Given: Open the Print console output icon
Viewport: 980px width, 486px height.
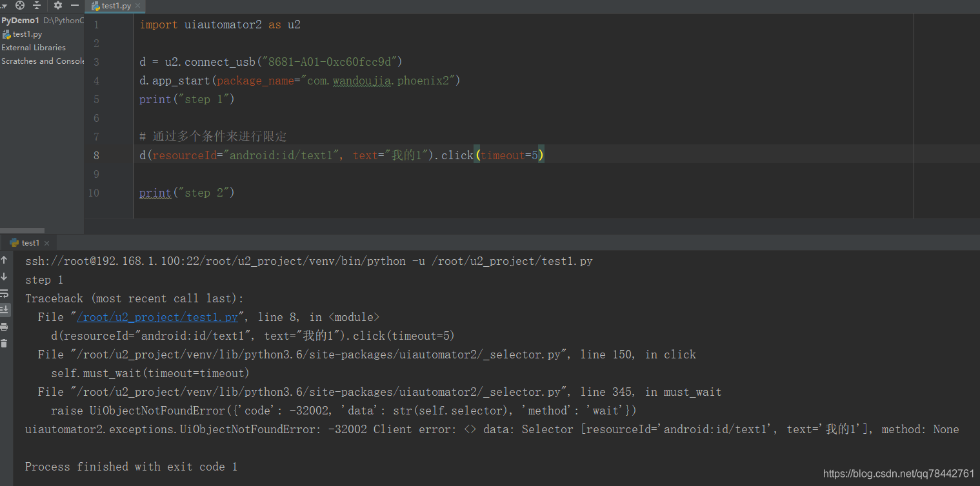Looking at the screenshot, I should pyautogui.click(x=5, y=327).
